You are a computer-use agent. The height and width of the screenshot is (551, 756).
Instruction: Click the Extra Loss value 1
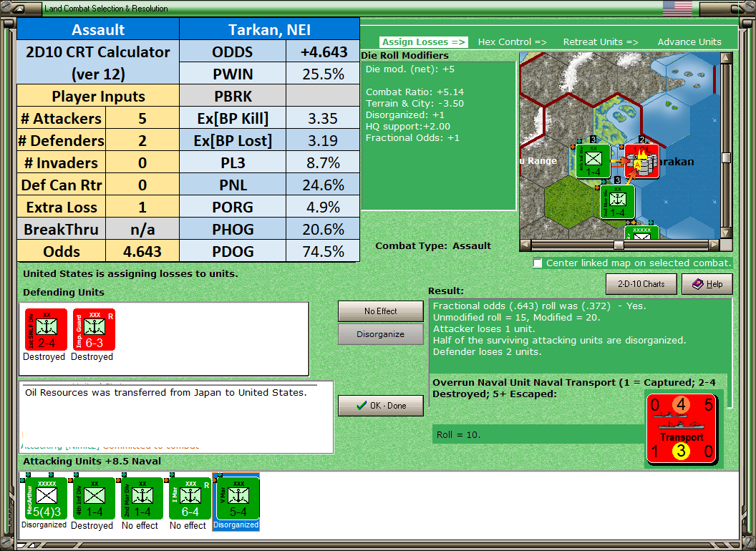coord(142,208)
